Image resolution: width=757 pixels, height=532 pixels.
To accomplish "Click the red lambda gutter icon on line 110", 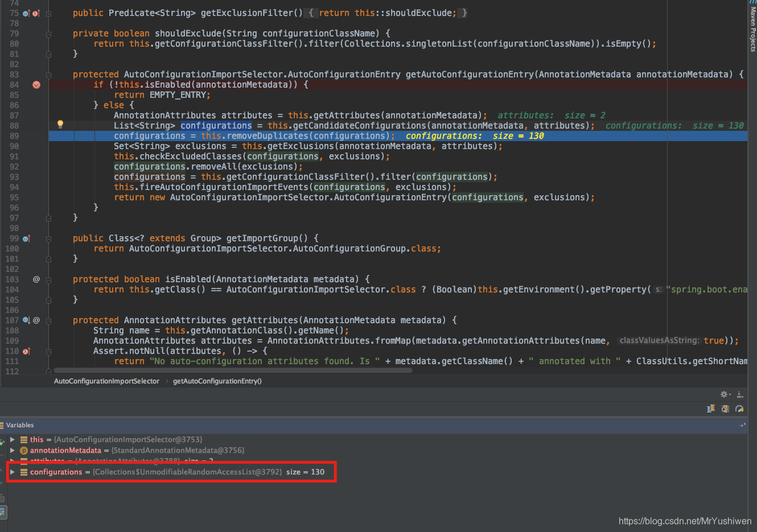I will [x=26, y=351].
